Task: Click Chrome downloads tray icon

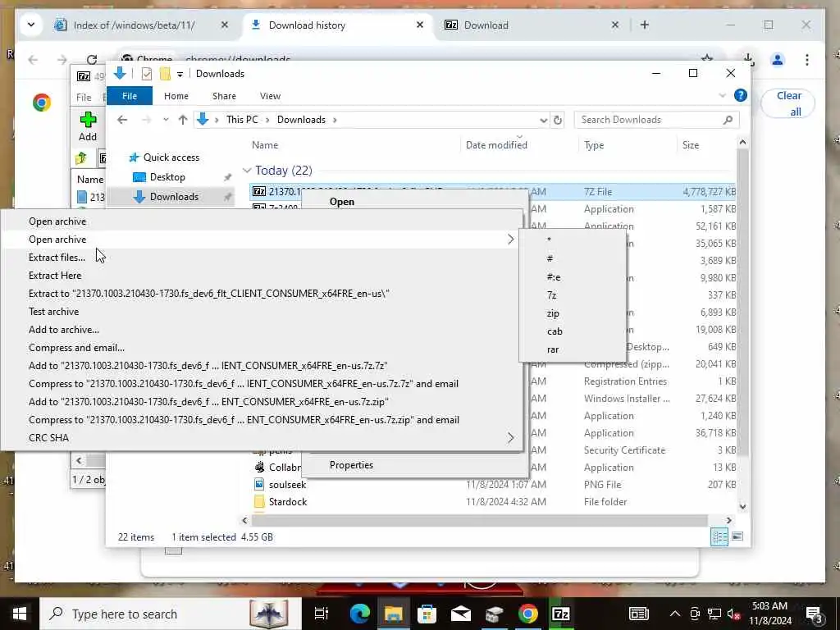Action: click(x=748, y=59)
